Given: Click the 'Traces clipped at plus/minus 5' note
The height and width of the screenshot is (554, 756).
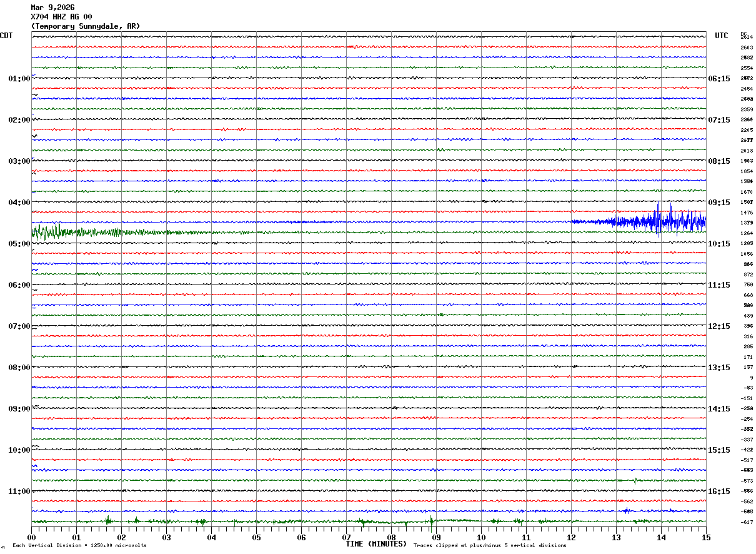Looking at the screenshot, I should click(490, 545).
